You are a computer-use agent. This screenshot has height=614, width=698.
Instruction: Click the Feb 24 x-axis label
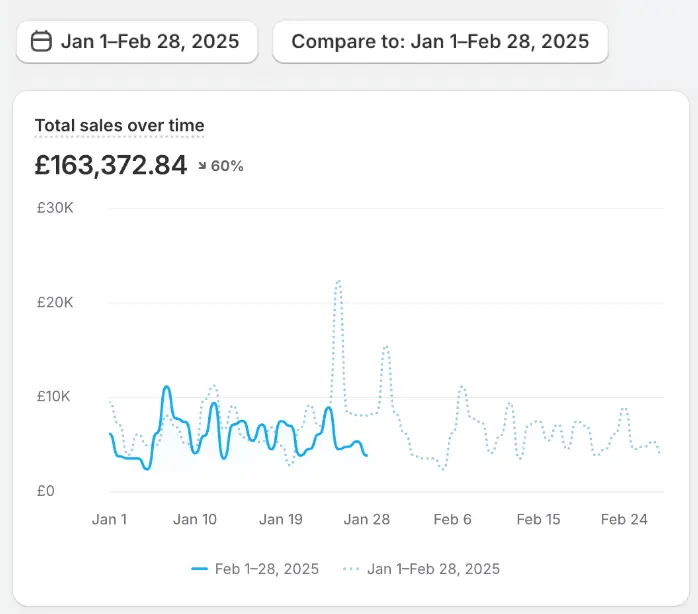click(x=624, y=519)
